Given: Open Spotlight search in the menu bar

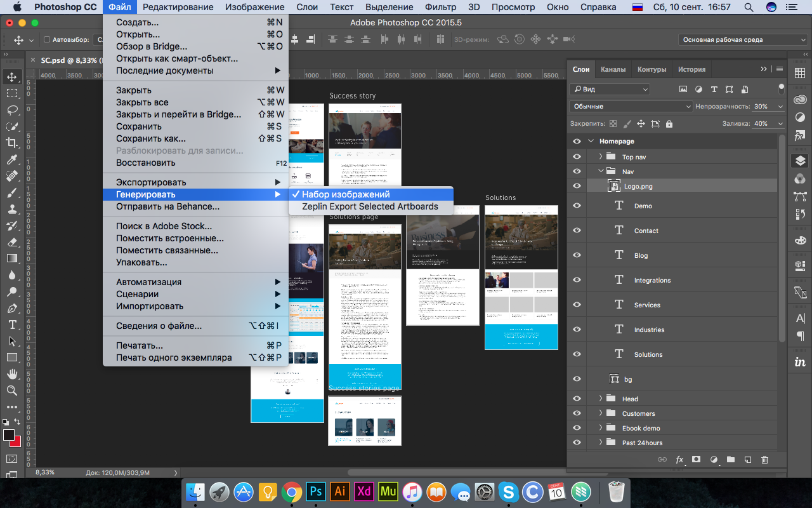Looking at the screenshot, I should 749,7.
